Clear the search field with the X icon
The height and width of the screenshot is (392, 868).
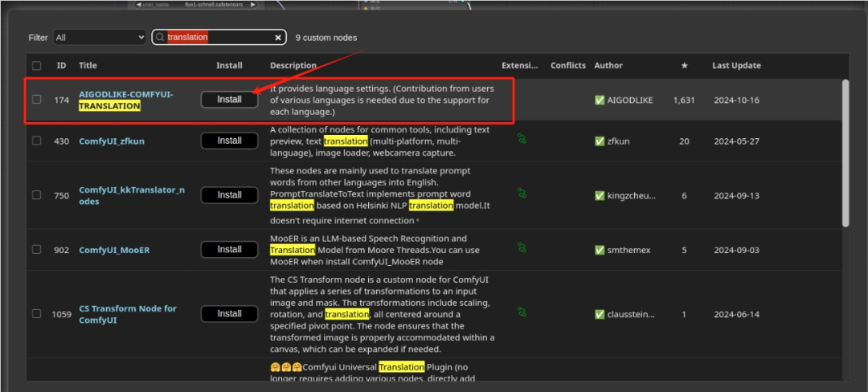coord(278,38)
